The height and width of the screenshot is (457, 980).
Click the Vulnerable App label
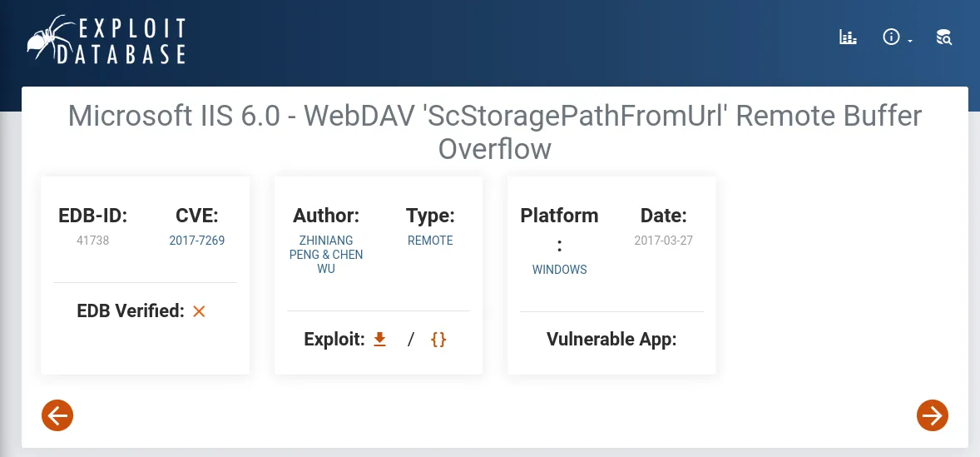(611, 339)
